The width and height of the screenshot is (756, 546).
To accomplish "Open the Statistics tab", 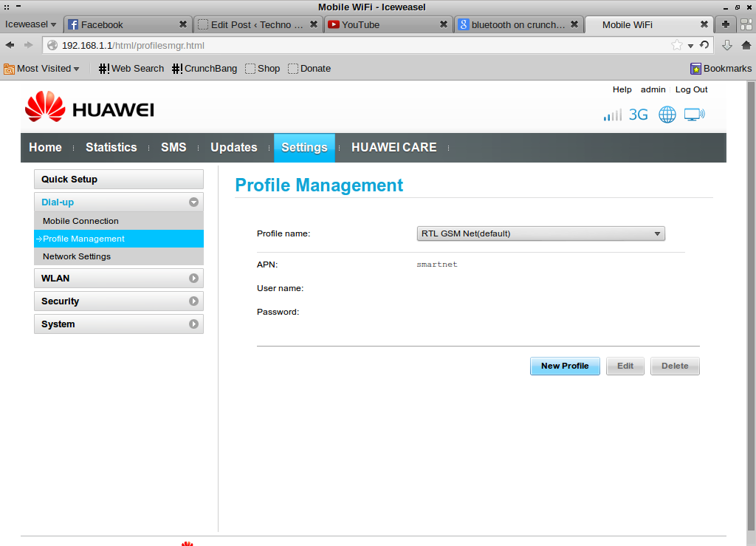I will (111, 148).
